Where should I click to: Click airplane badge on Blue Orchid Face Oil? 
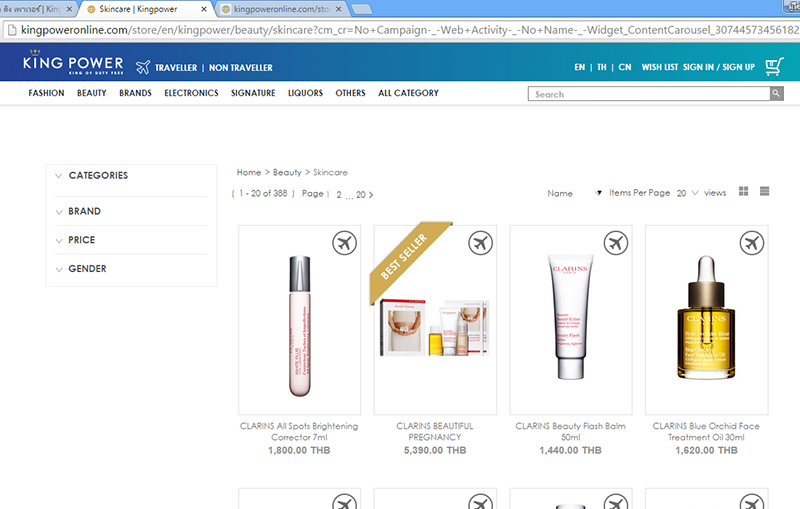pyautogui.click(x=751, y=243)
